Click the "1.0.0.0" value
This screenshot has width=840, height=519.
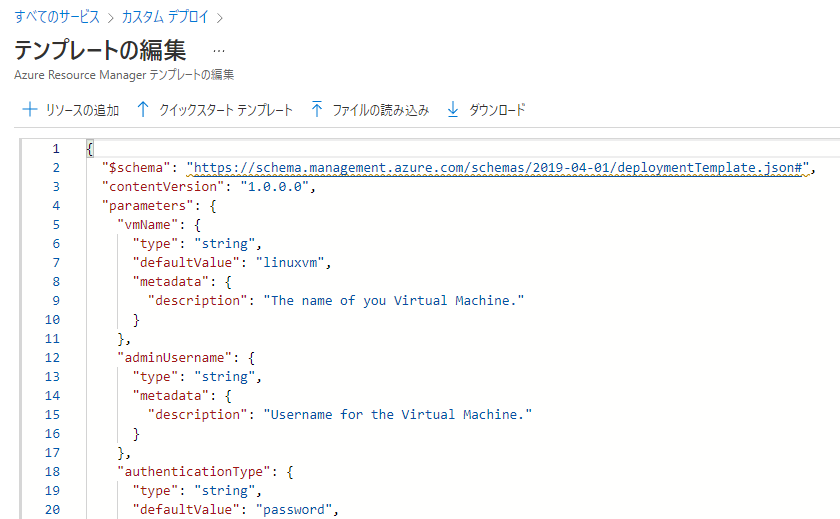coord(275,186)
